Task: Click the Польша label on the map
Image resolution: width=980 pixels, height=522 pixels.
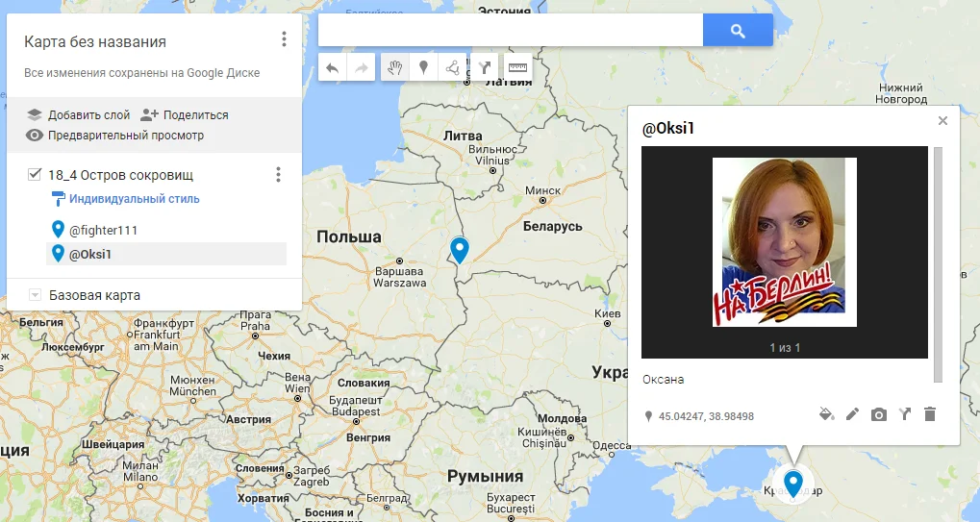Action: tap(349, 236)
